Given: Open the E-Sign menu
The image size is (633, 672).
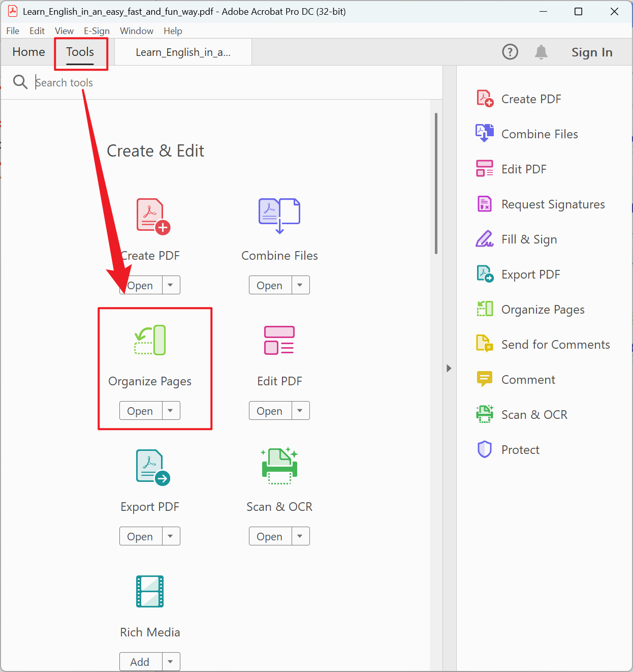Looking at the screenshot, I should (97, 31).
